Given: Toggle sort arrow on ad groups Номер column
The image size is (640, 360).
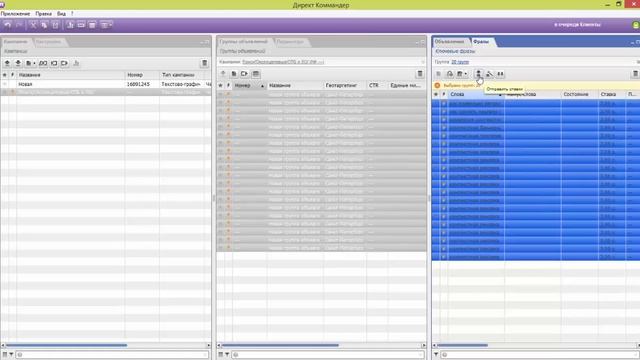Looking at the screenshot, I should (x=262, y=86).
